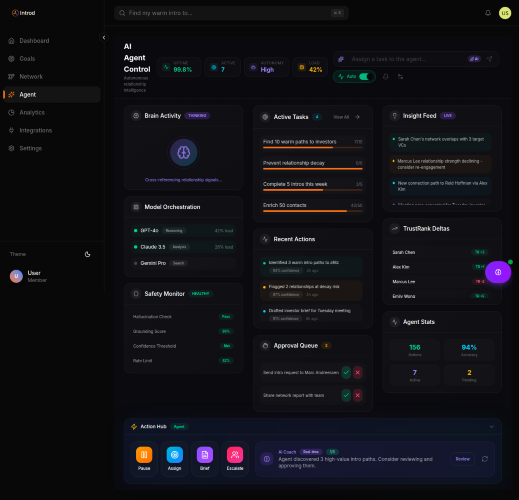Click the Recent Actions activity icon
Screen dimensions: 519x500
(265, 239)
